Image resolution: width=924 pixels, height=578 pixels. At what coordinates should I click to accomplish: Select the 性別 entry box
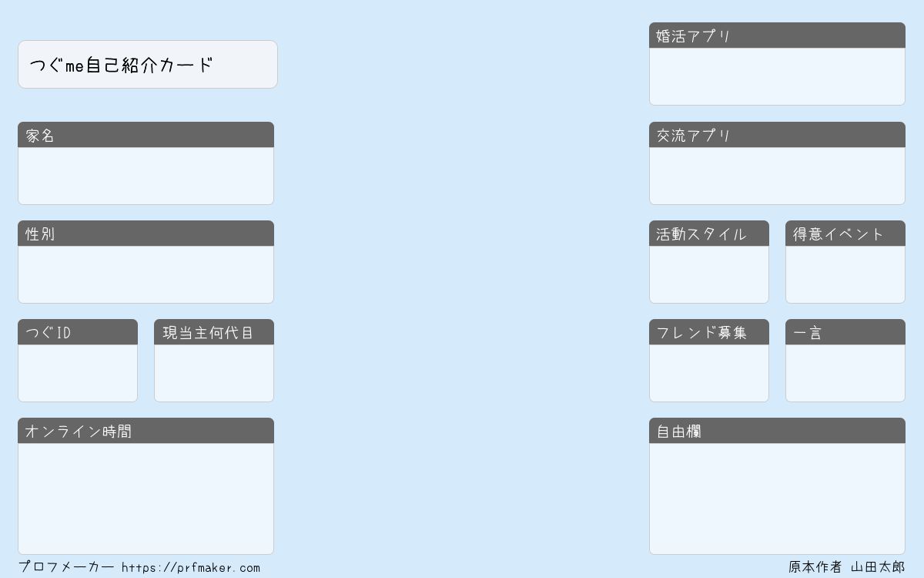[x=146, y=274]
